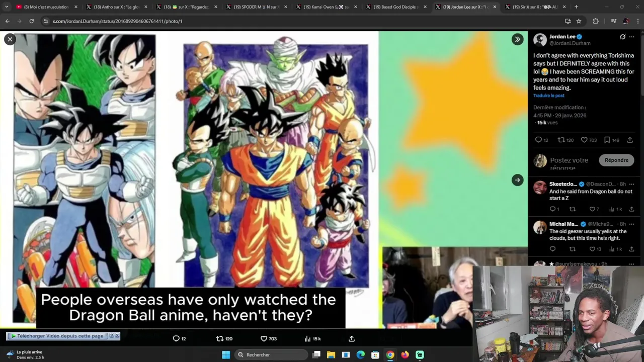The image size is (644, 362).
Task: Click the address bar URL
Action: (x=117, y=21)
